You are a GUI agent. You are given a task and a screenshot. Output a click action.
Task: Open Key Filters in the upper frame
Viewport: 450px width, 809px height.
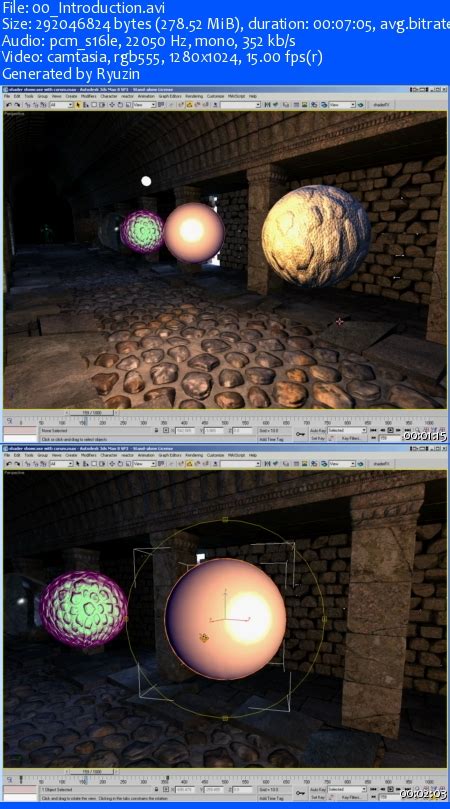[x=350, y=438]
